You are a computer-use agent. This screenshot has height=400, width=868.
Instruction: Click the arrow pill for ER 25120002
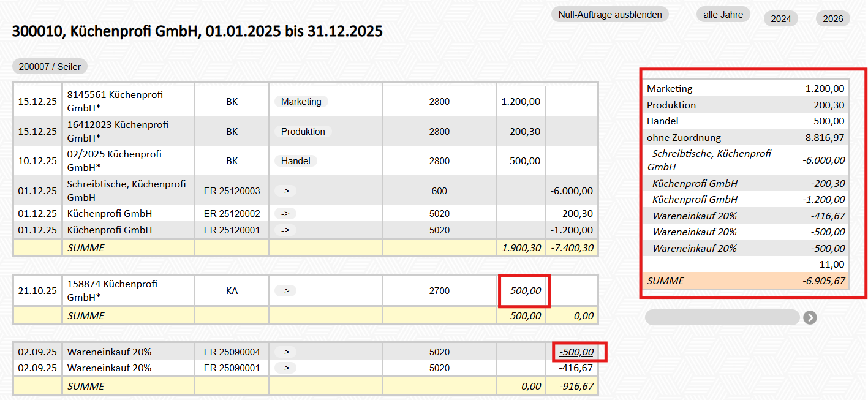coord(285,214)
